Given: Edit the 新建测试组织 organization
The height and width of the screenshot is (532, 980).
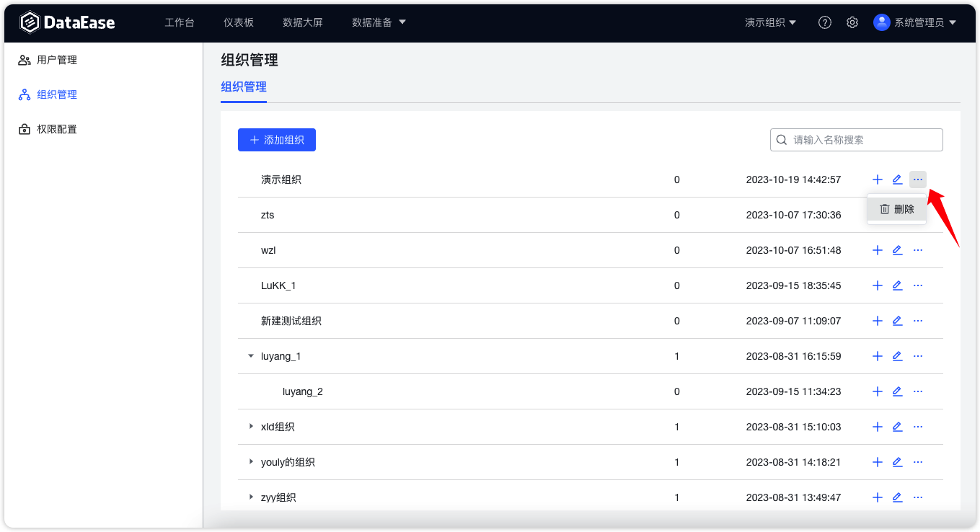Looking at the screenshot, I should pos(897,321).
